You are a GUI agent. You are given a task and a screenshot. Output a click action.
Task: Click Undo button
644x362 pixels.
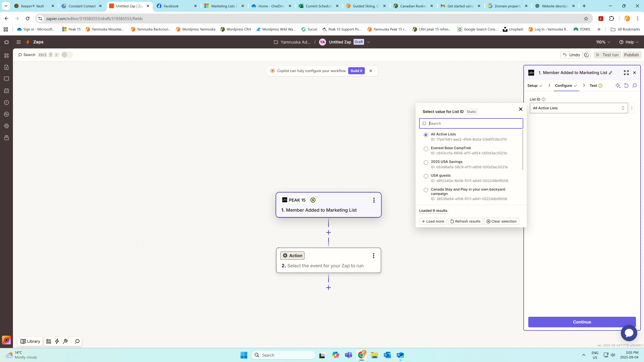click(571, 55)
